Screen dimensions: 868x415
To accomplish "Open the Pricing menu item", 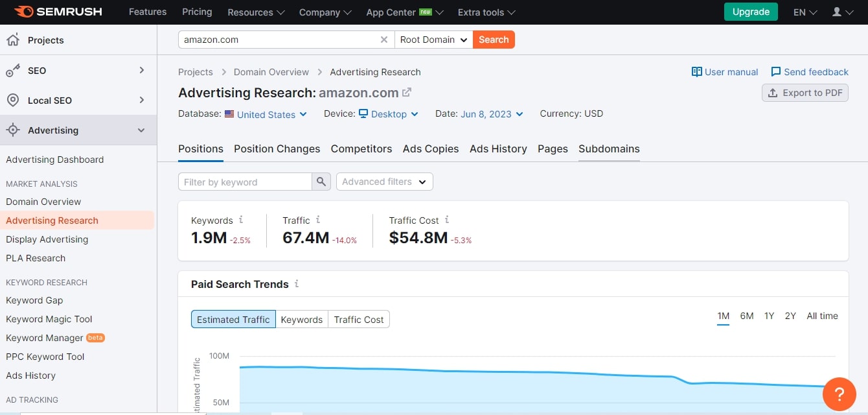I will pyautogui.click(x=197, y=12).
